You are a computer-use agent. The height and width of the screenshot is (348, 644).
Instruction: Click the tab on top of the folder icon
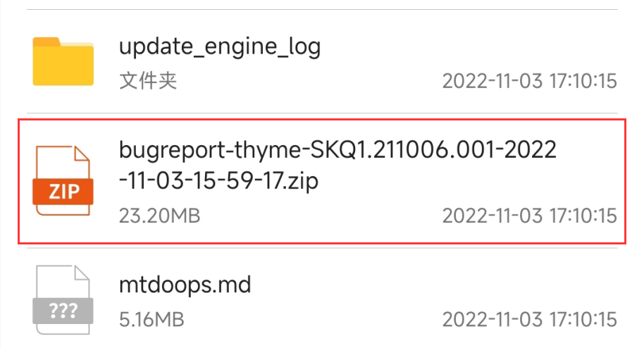tap(47, 42)
